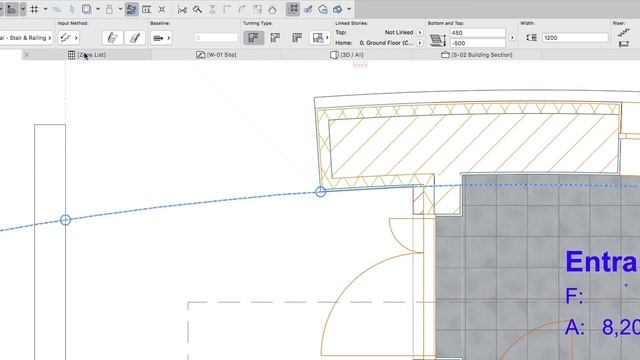The image size is (640, 360).
Task: Click the highlighted stair tool icon
Action: coord(12,9)
